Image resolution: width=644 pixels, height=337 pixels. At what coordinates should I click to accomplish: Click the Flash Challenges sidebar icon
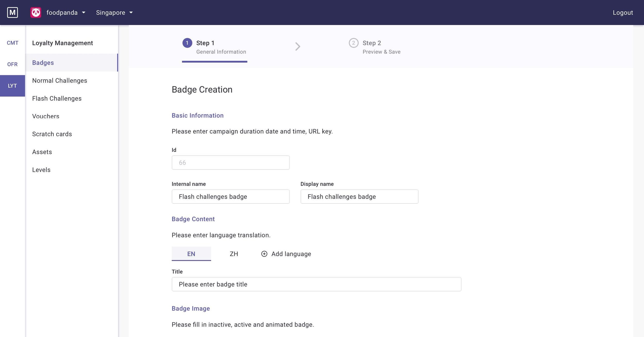tap(57, 98)
